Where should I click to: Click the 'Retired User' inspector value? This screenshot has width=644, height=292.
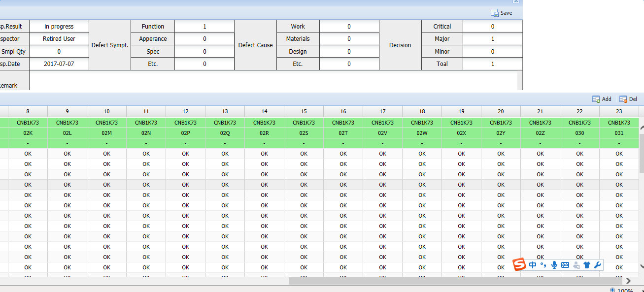[x=59, y=38]
